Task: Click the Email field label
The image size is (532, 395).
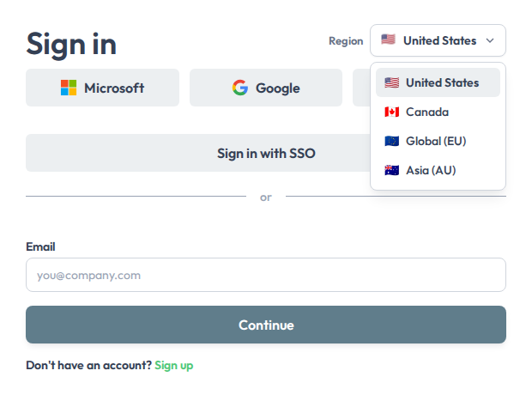Action: [x=40, y=246]
